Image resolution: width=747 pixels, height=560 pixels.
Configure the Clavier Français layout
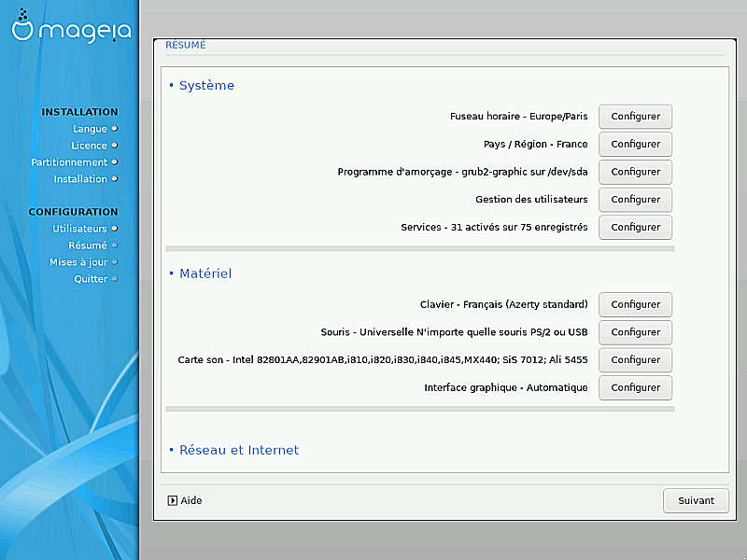(635, 304)
